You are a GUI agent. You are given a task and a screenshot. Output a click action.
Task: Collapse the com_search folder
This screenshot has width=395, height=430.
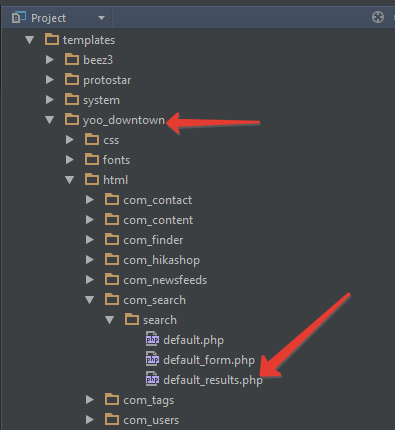(x=90, y=300)
